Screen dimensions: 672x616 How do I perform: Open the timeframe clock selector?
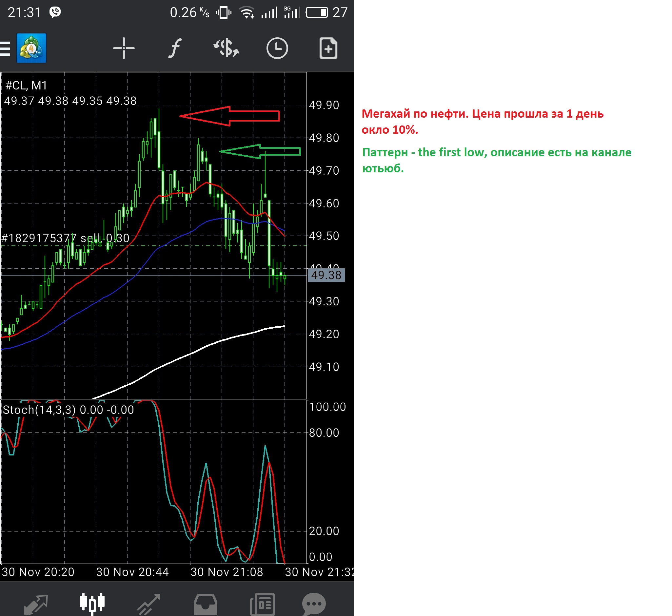click(x=277, y=48)
